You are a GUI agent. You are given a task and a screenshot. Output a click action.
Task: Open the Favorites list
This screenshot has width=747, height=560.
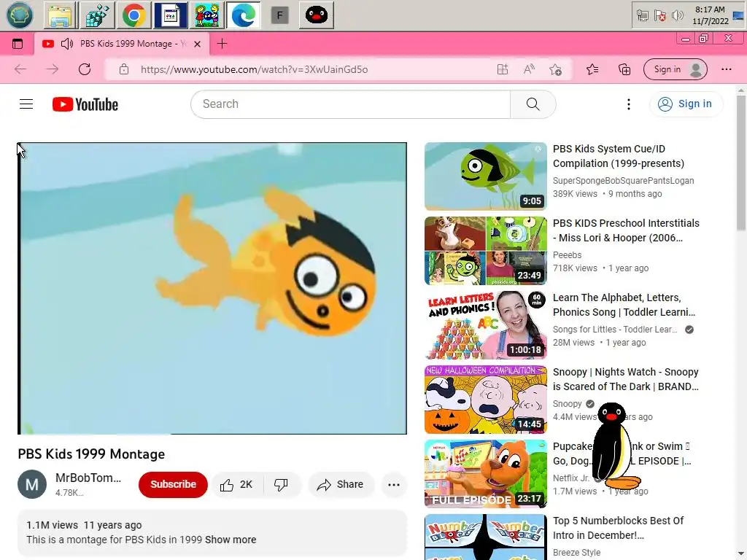coord(592,69)
